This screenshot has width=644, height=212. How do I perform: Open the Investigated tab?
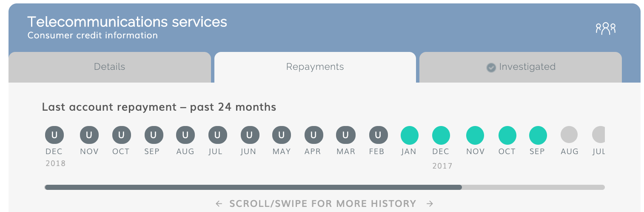[x=521, y=67]
